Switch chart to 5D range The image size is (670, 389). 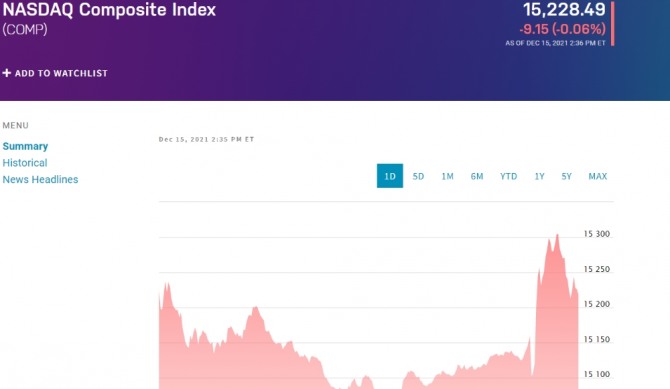418,176
